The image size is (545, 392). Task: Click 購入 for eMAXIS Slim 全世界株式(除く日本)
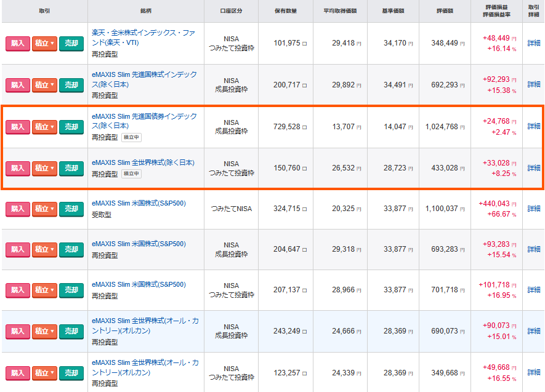point(18,169)
